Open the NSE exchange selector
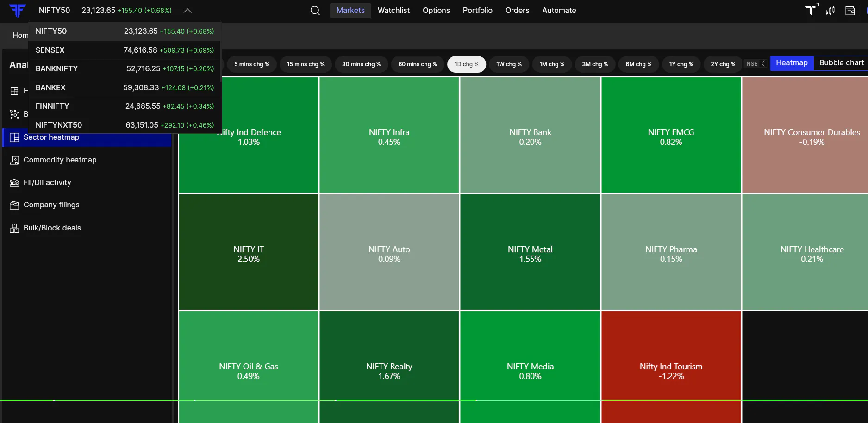Viewport: 868px width, 423px height. pyautogui.click(x=756, y=64)
